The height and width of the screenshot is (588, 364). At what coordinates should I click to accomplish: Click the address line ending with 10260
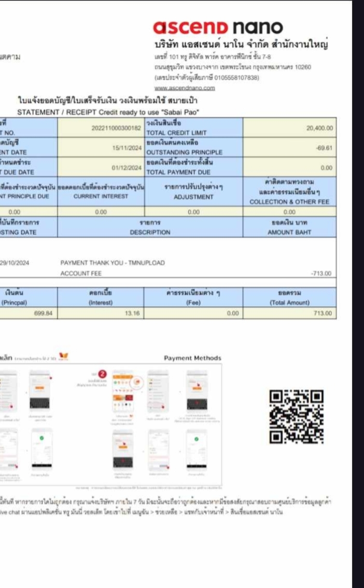pyautogui.click(x=232, y=67)
